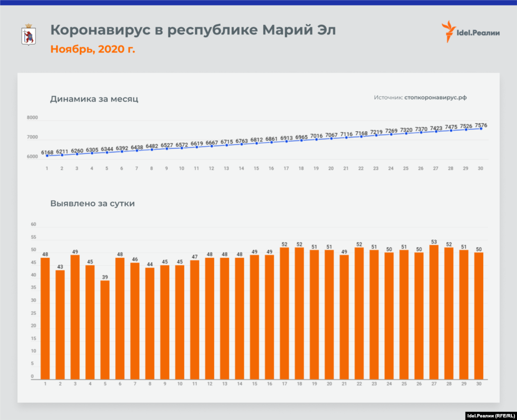Click the bar with value 44

pos(150,323)
